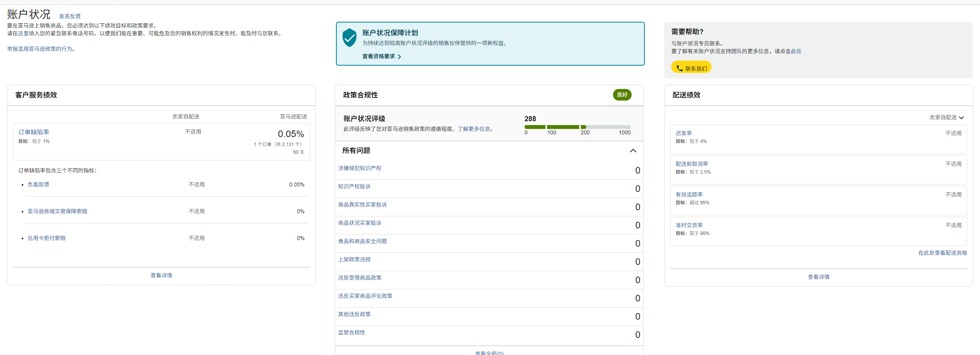The image size is (980, 355).
Task: Open 信用卡拒付索赔 details
Action: point(47,238)
